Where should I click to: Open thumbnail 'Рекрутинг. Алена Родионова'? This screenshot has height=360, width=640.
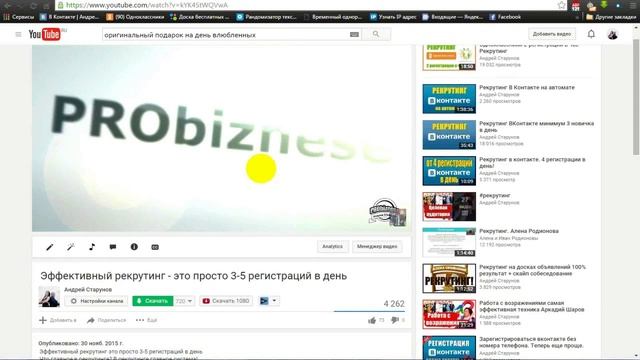(x=449, y=242)
